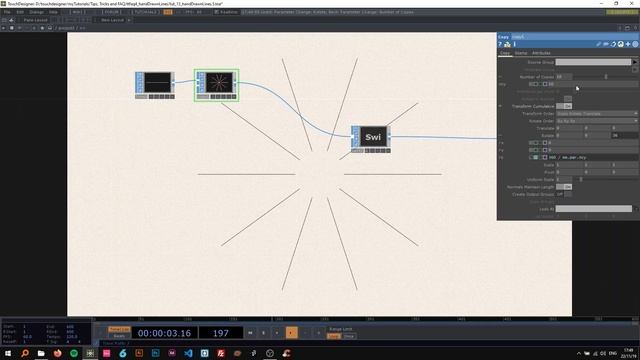Image resolution: width=640 pixels, height=360 pixels.
Task: Click the highlighted orange play button
Action: point(291,333)
